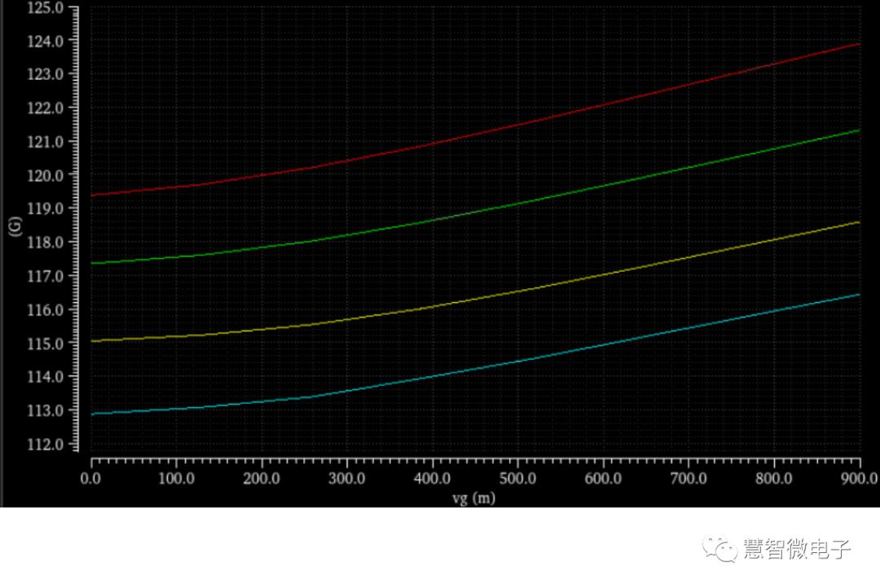Click the x-axis value 900.0
The width and height of the screenshot is (880, 588).
(860, 479)
